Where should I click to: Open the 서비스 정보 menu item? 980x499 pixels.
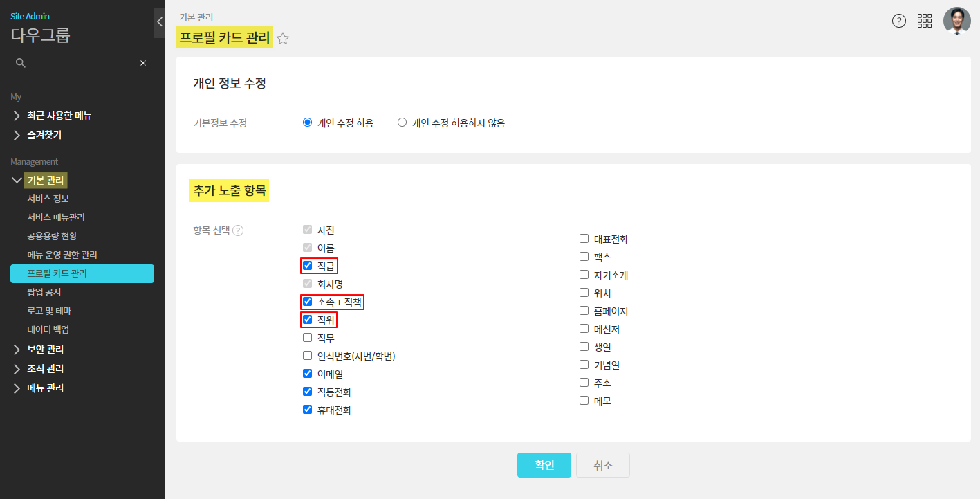(x=48, y=199)
